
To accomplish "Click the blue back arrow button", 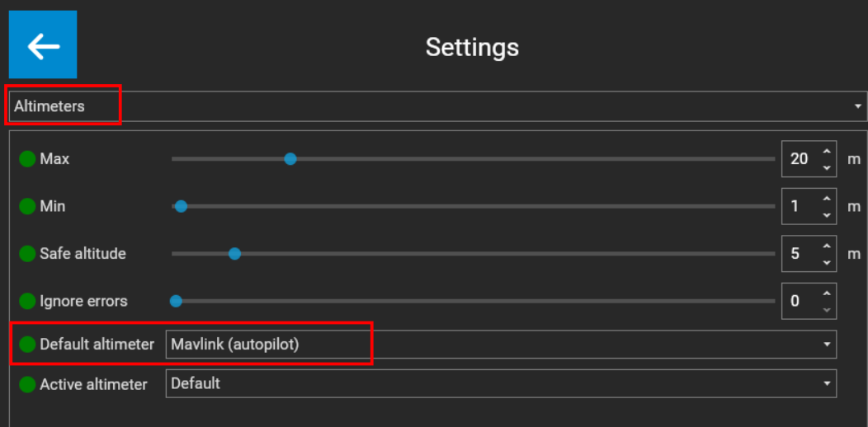I will tap(43, 45).
